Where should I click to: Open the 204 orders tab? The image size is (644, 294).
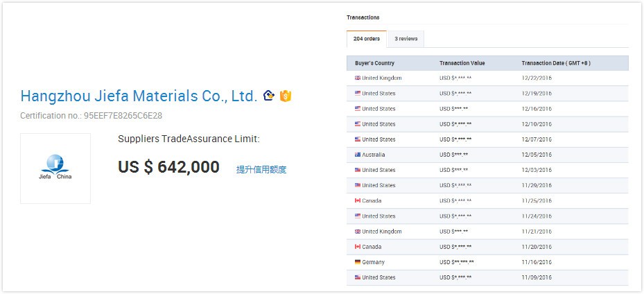(x=366, y=39)
